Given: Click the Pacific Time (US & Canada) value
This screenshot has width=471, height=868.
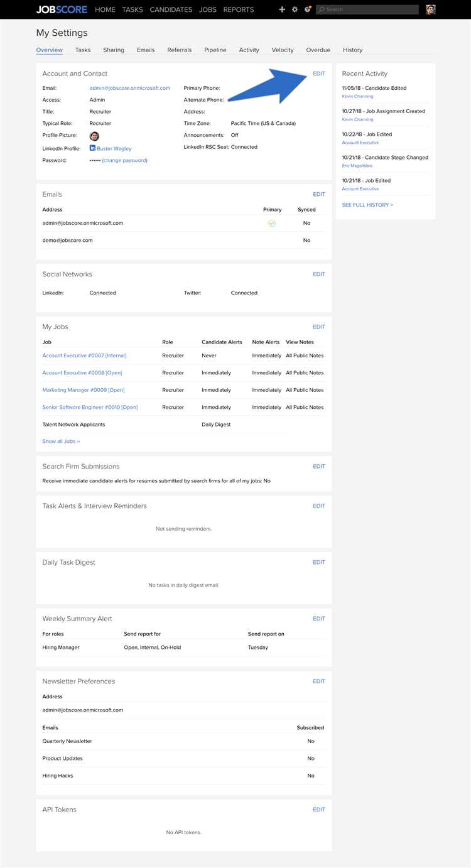Looking at the screenshot, I should tap(263, 123).
